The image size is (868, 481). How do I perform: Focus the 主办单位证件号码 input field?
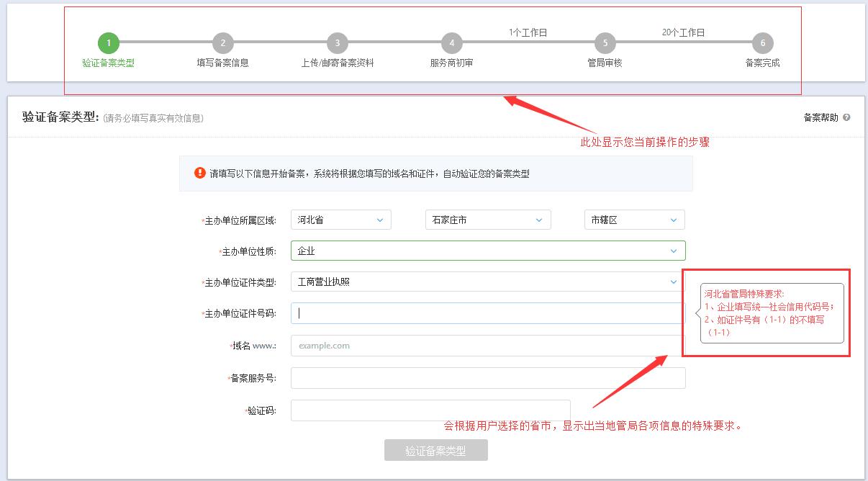click(x=488, y=313)
